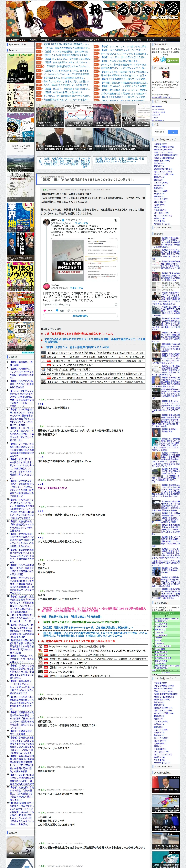Open the ロシア (1348) category link
This screenshot has width=186, height=868.
(160, 202)
